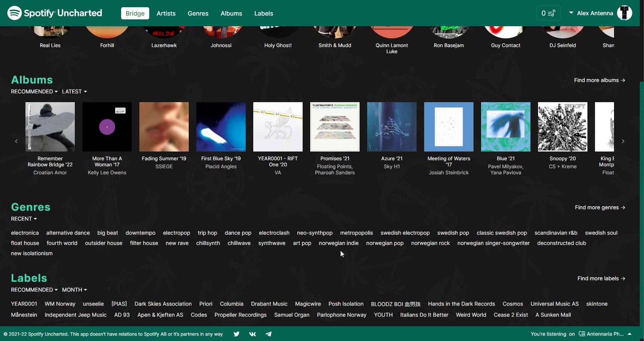Show previous albums with left arrow
Image resolution: width=644 pixels, height=341 pixels.
(16, 141)
